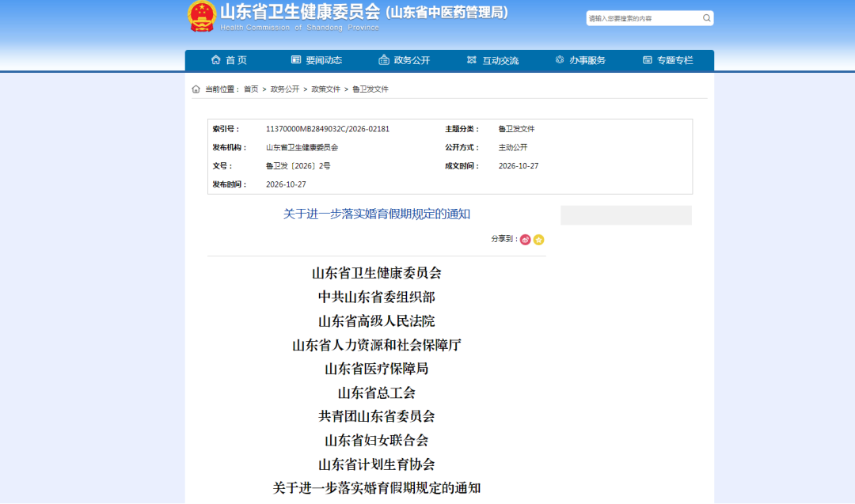Click the 发布机构 value 山东省卫生健康委员会
855x504 pixels.
(302, 148)
